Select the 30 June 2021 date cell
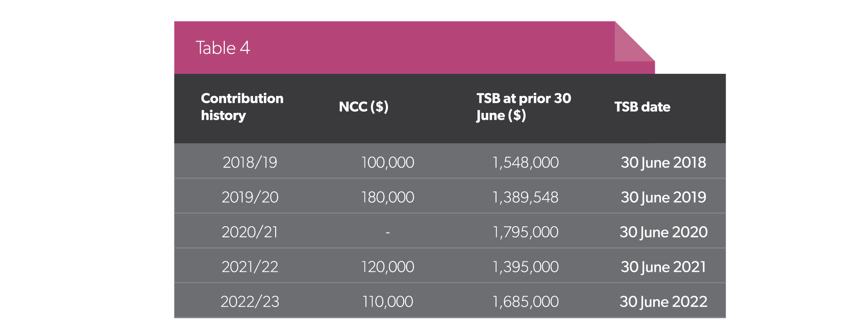Image resolution: width=868 pixels, height=330 pixels. tap(664, 267)
